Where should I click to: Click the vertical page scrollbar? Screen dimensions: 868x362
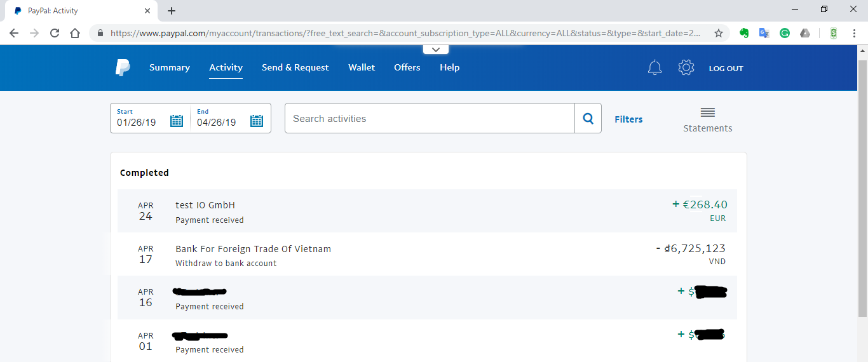(x=862, y=191)
